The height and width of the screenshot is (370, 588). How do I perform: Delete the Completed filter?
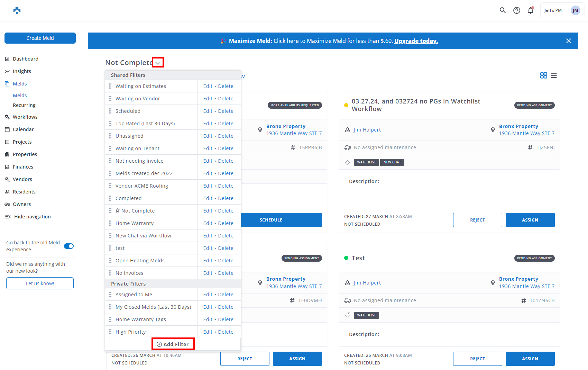[226, 198]
